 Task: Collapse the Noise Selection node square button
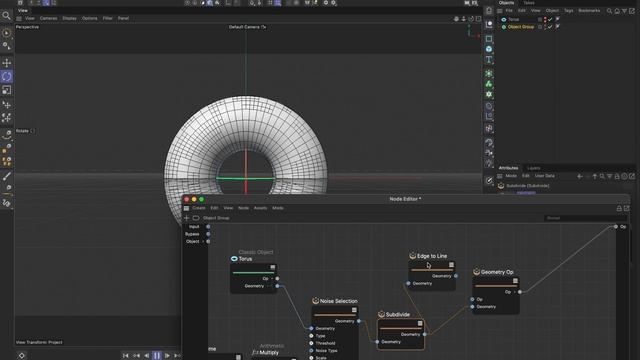coord(354,310)
